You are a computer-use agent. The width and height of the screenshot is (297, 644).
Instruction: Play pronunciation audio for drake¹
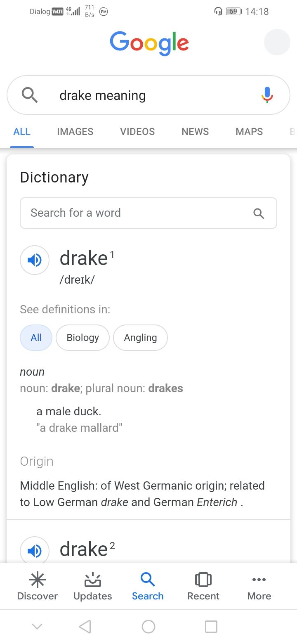[x=35, y=260]
